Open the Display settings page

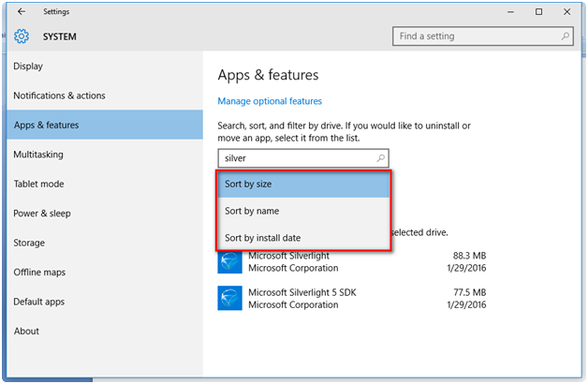tap(28, 66)
